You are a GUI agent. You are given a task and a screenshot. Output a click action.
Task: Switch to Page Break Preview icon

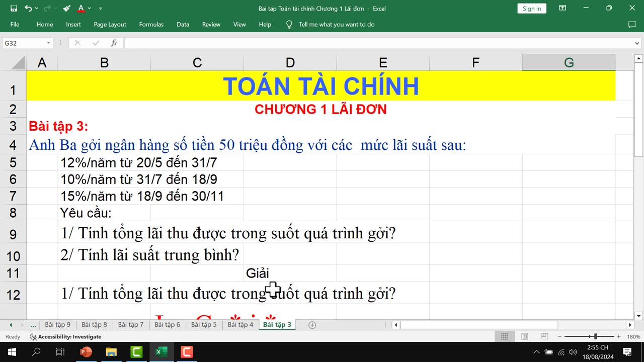tap(545, 336)
